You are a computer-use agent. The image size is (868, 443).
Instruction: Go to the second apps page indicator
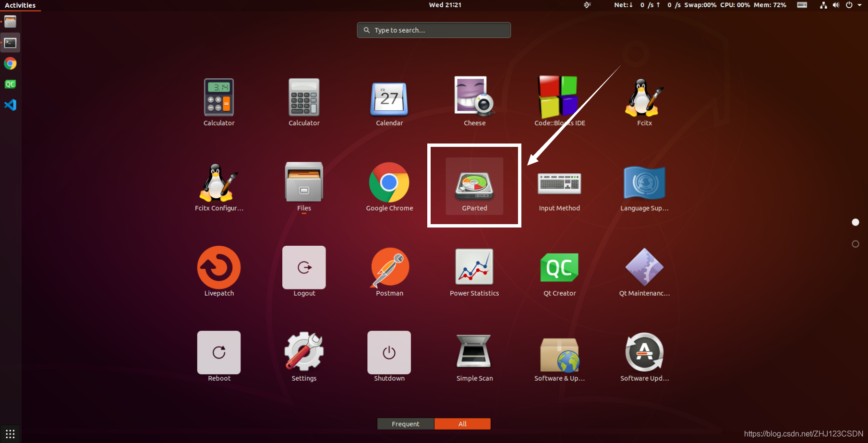click(855, 244)
